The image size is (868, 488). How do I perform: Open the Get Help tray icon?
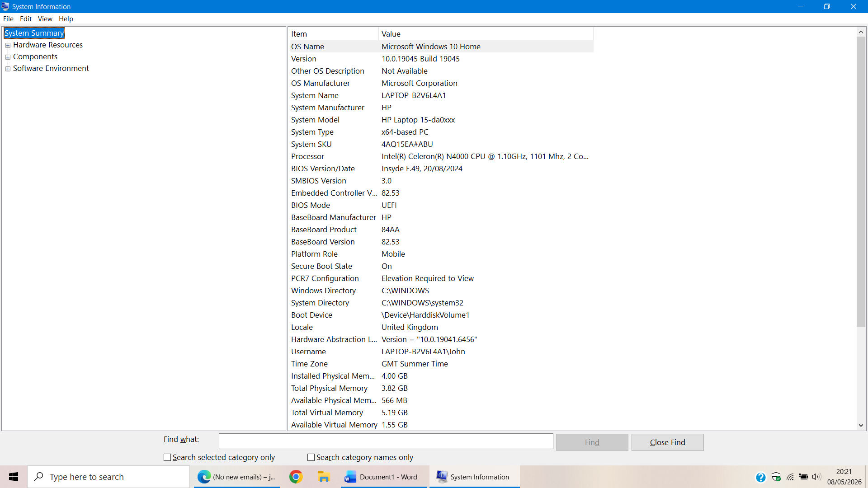tap(760, 477)
